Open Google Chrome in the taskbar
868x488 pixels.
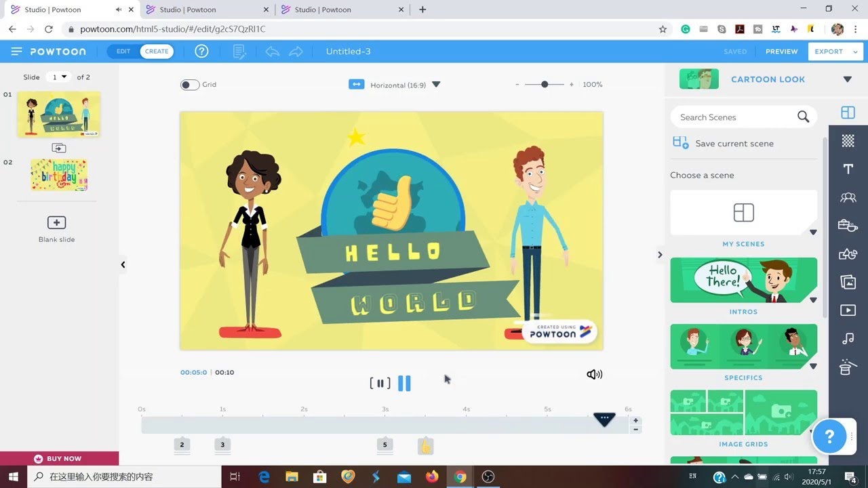(460, 476)
